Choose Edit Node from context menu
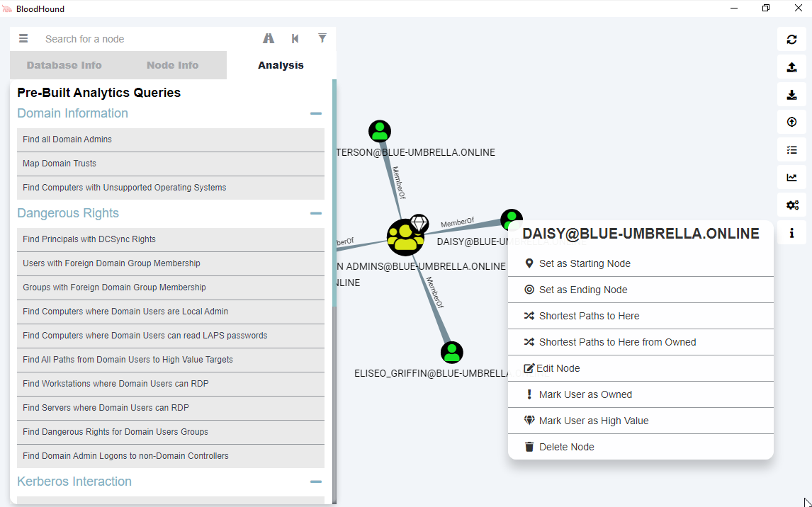812x507 pixels. [641, 368]
